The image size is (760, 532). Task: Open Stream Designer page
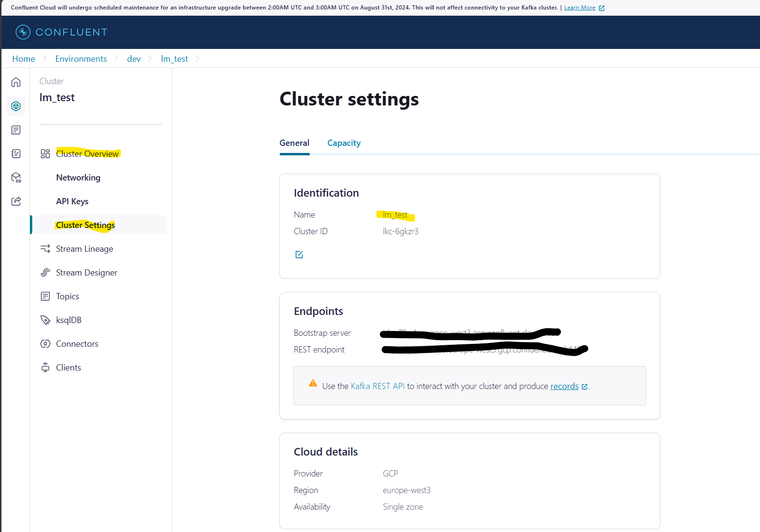(x=86, y=272)
